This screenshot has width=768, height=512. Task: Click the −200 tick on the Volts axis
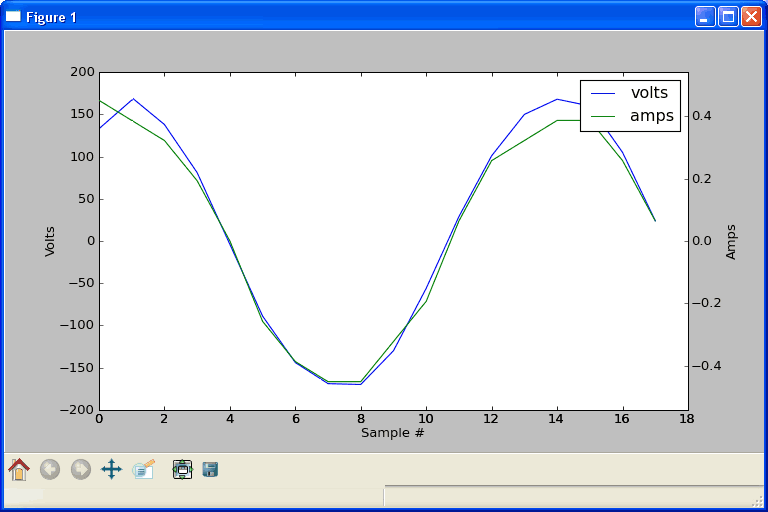point(77,410)
